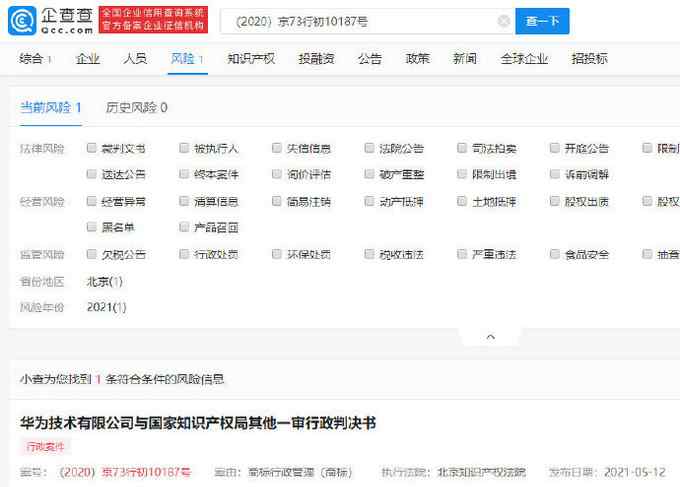
Task: Filter by risk year 2021(1)
Action: 106,307
